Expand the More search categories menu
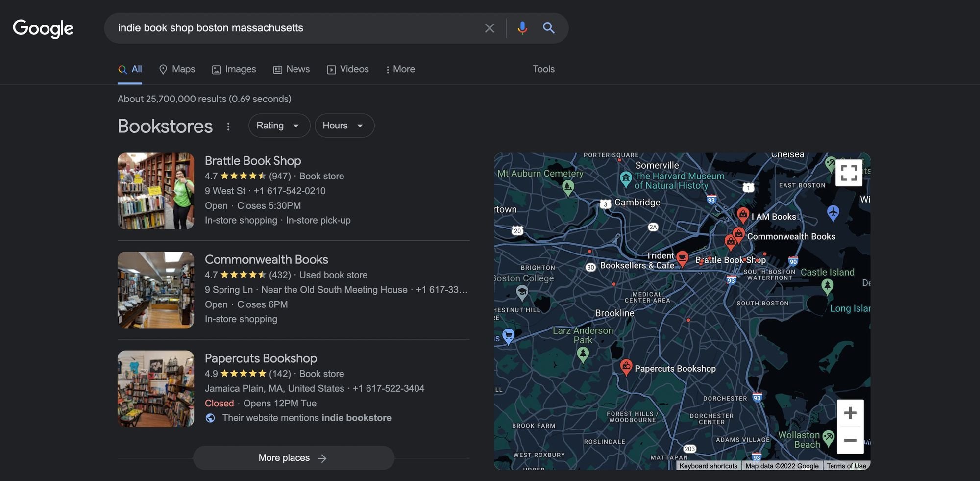 [x=400, y=69]
